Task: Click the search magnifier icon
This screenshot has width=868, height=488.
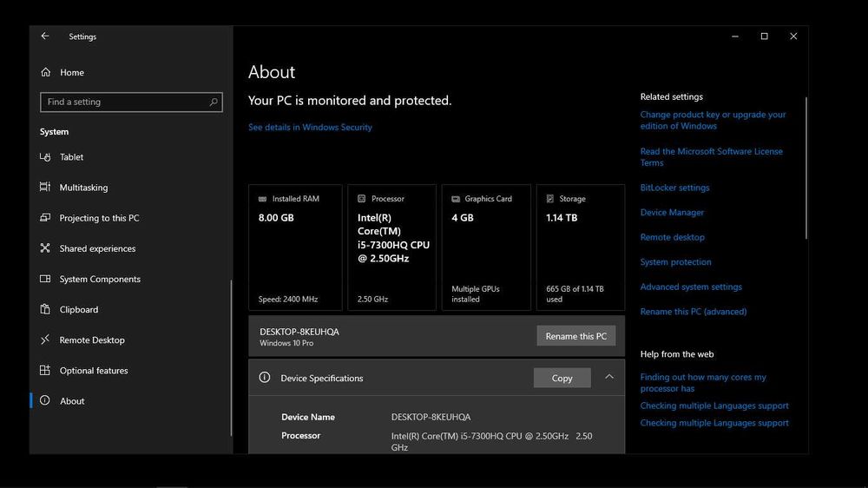Action: point(214,102)
